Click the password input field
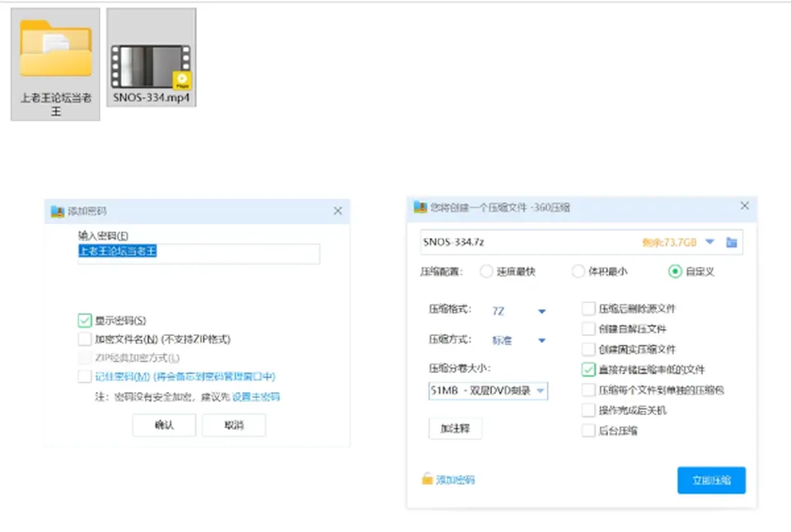Viewport: 791px width, 532px height. tap(199, 253)
